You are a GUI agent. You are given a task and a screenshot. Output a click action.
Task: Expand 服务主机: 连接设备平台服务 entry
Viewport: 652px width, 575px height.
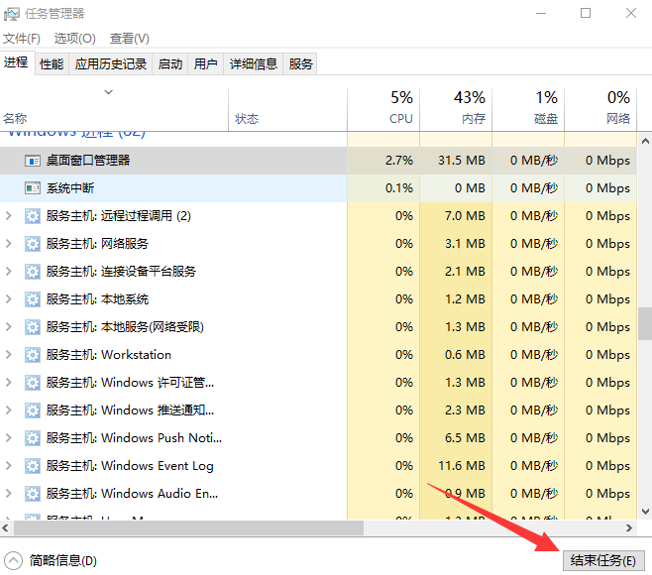pos(9,272)
